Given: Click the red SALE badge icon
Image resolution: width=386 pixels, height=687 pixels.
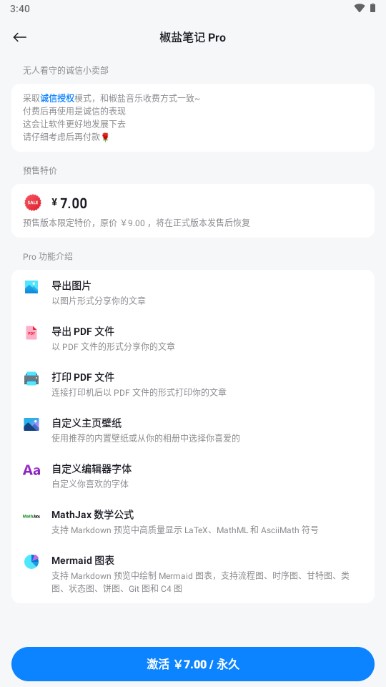Looking at the screenshot, I should pyautogui.click(x=33, y=202).
